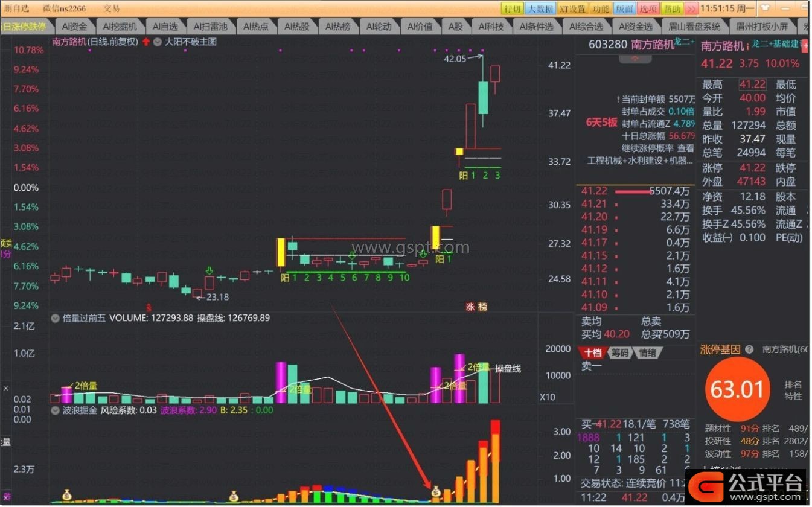Switch to the 日涨停跌停 tab
This screenshot has height=507, width=812.
point(24,27)
